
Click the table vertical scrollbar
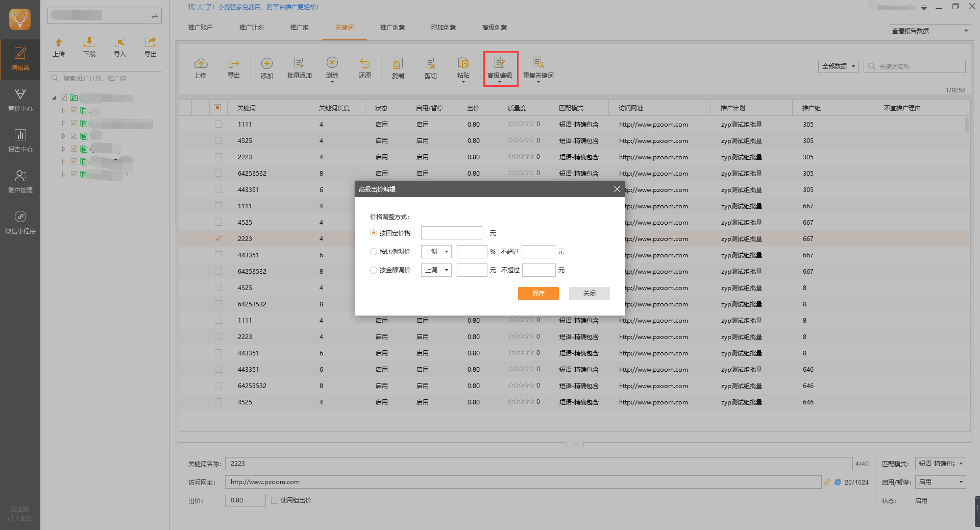(966, 125)
